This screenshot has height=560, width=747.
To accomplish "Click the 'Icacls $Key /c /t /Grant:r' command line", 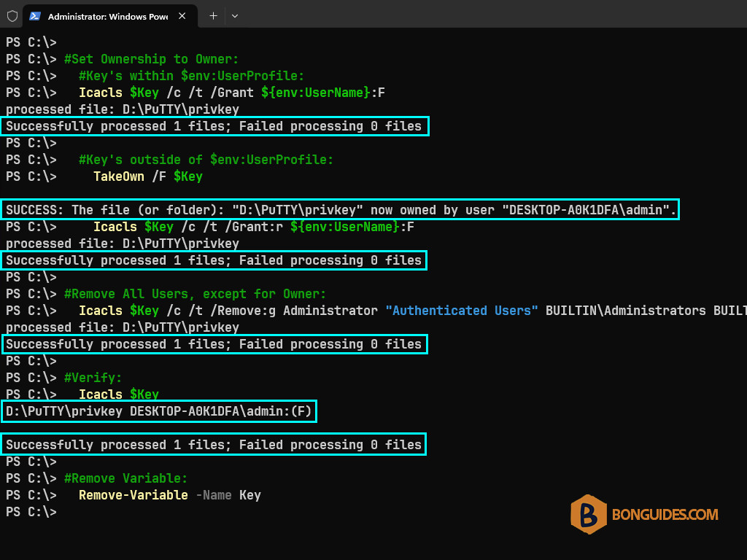I will (x=253, y=227).
